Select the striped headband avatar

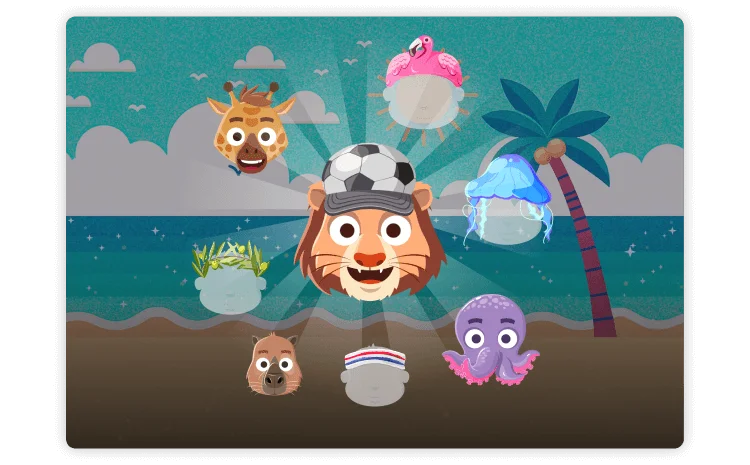[375, 376]
